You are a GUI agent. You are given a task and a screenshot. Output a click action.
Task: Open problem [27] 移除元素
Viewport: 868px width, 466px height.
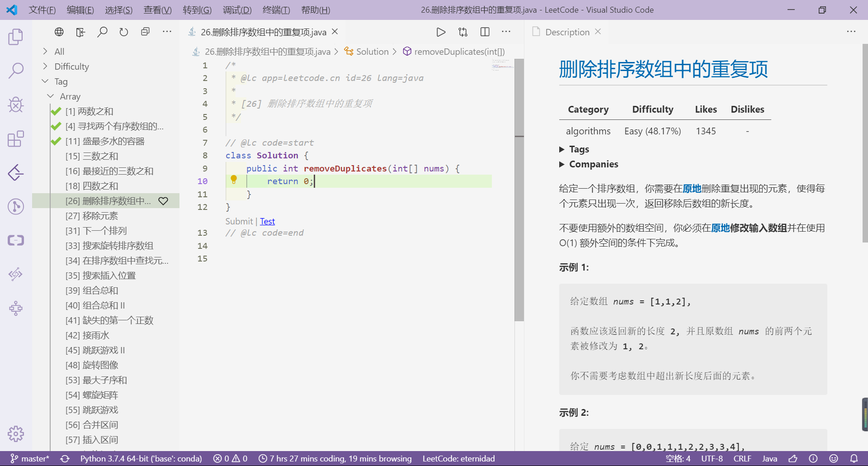pyautogui.click(x=92, y=216)
